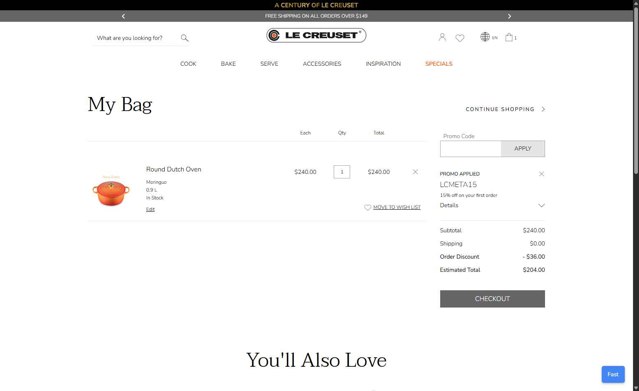Focus the Promo Code input field
Screen dimensions: 639x391
471,148
